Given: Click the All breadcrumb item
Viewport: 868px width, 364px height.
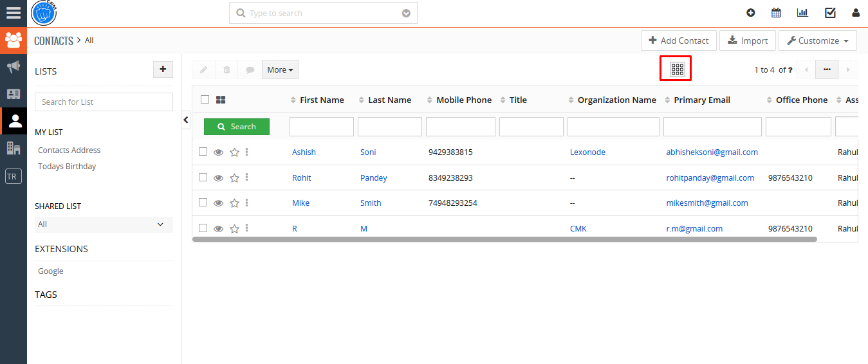Looking at the screenshot, I should point(89,40).
